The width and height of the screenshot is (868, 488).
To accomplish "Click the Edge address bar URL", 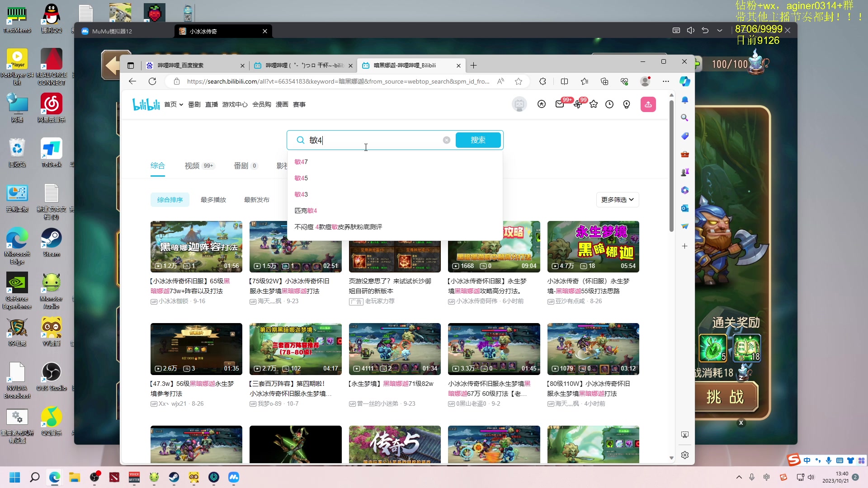I will (338, 81).
